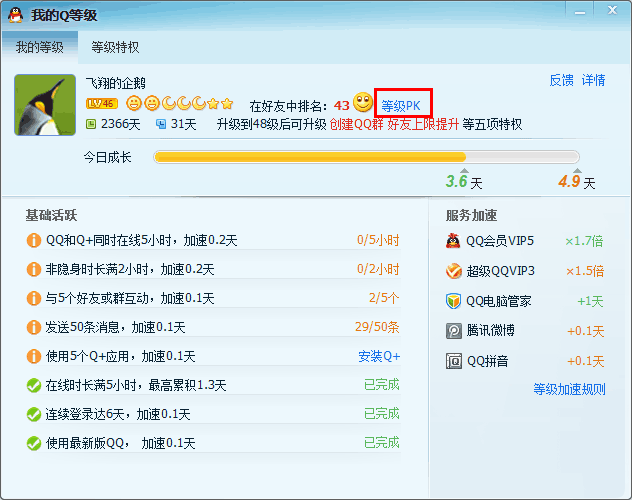632x500 pixels.
Task: Click info icon for 使用5个Q+应用
Action: pos(34,356)
